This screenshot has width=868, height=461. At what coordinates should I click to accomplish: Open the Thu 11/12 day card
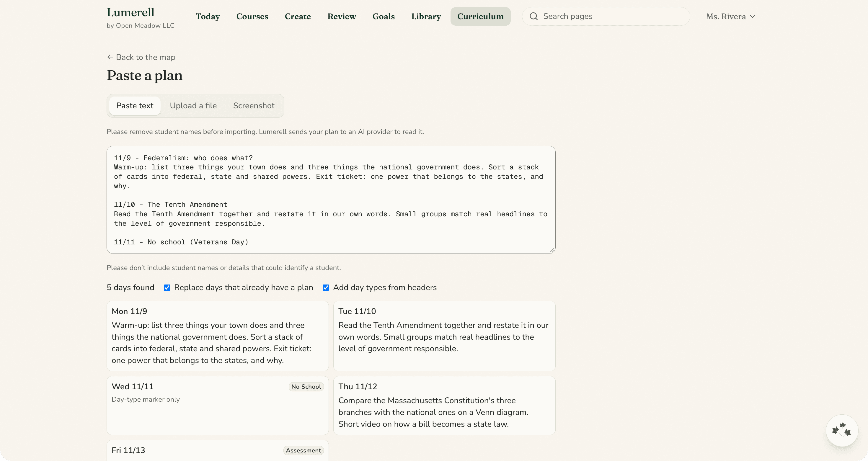pyautogui.click(x=444, y=406)
